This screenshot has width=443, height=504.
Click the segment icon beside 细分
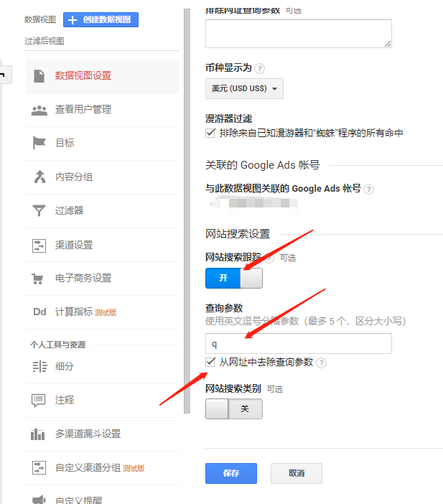(40, 366)
